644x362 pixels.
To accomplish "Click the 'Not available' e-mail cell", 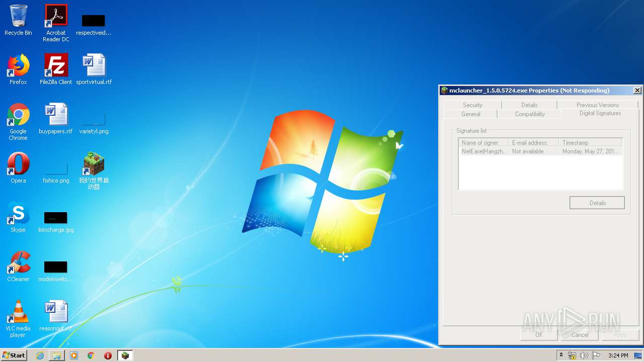I will pyautogui.click(x=528, y=151).
